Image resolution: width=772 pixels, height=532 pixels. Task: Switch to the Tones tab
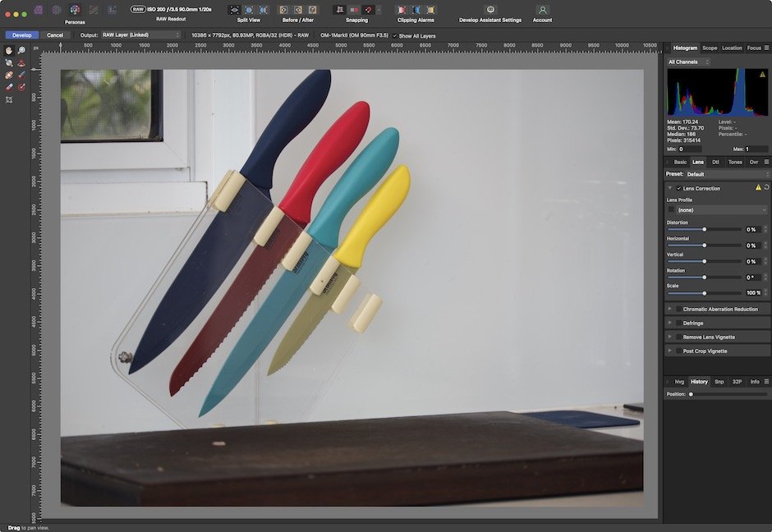click(735, 162)
